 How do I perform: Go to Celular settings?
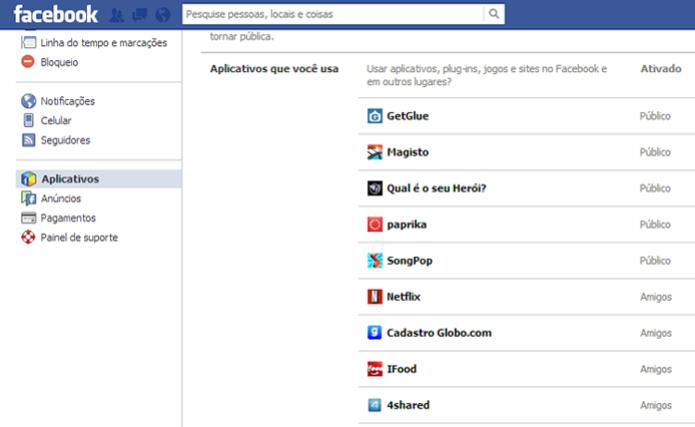click(x=56, y=121)
